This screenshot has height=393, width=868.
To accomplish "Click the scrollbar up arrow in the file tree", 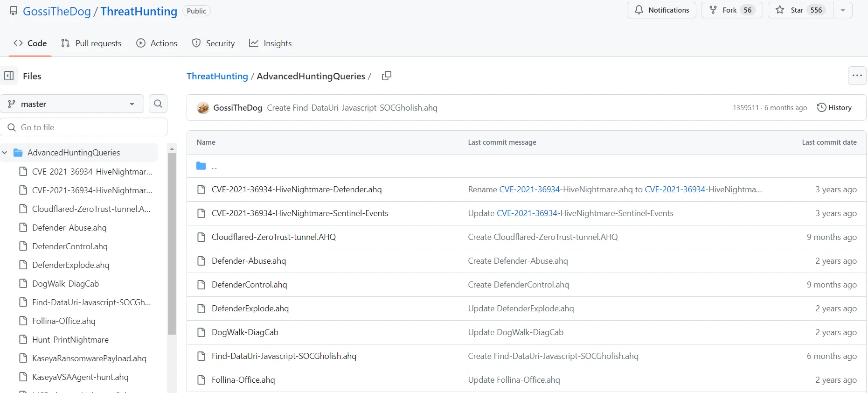I will click(172, 148).
